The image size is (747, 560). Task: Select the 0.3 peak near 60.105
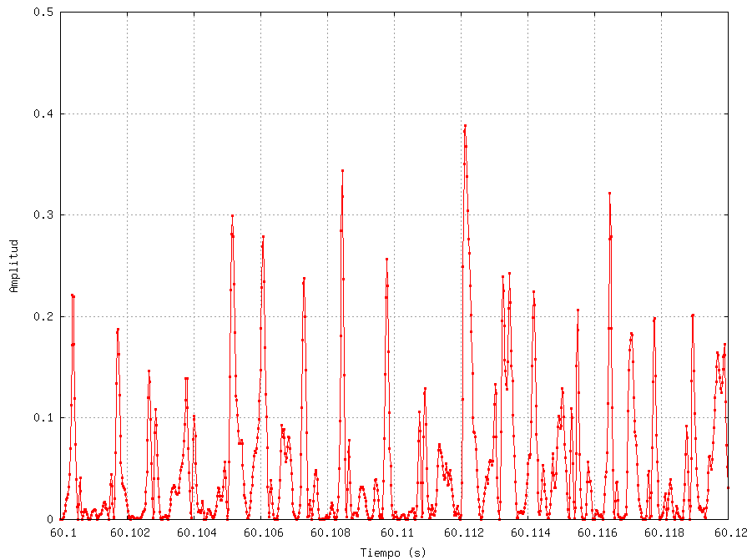tap(232, 216)
